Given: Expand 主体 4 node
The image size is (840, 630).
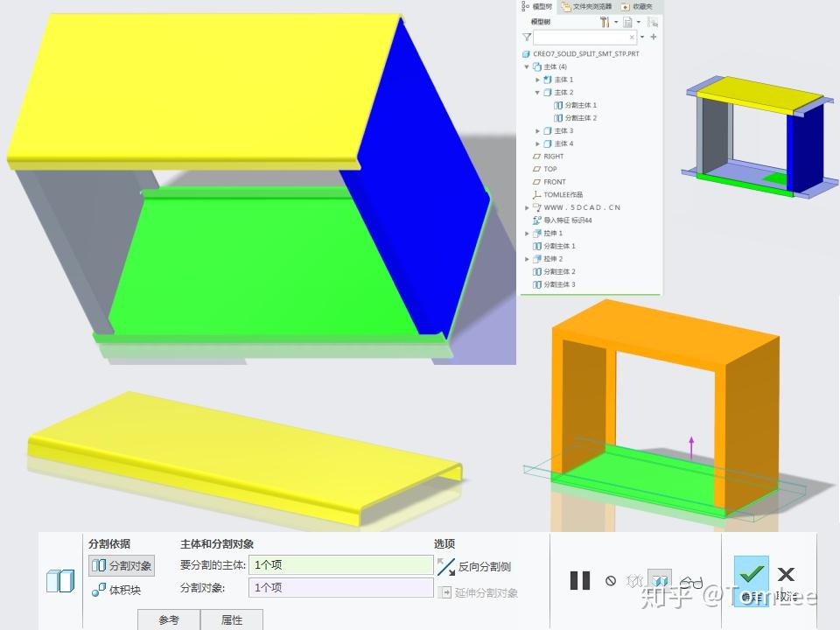Looking at the screenshot, I should (537, 144).
